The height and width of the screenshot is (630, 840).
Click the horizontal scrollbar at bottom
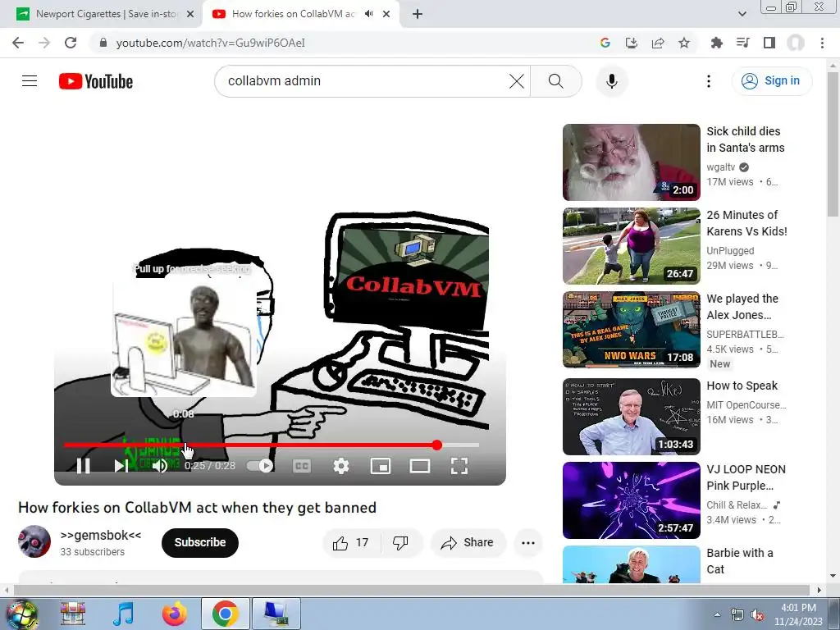coord(410,590)
